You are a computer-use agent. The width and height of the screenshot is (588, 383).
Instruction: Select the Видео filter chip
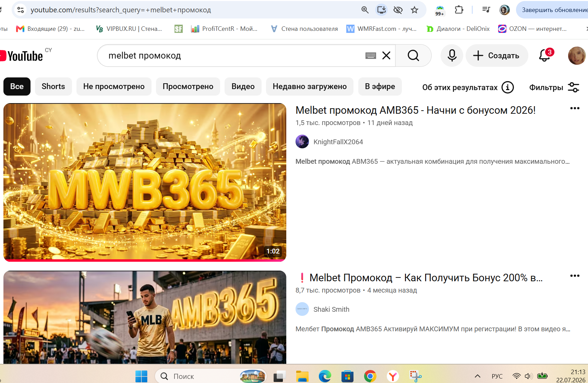243,86
